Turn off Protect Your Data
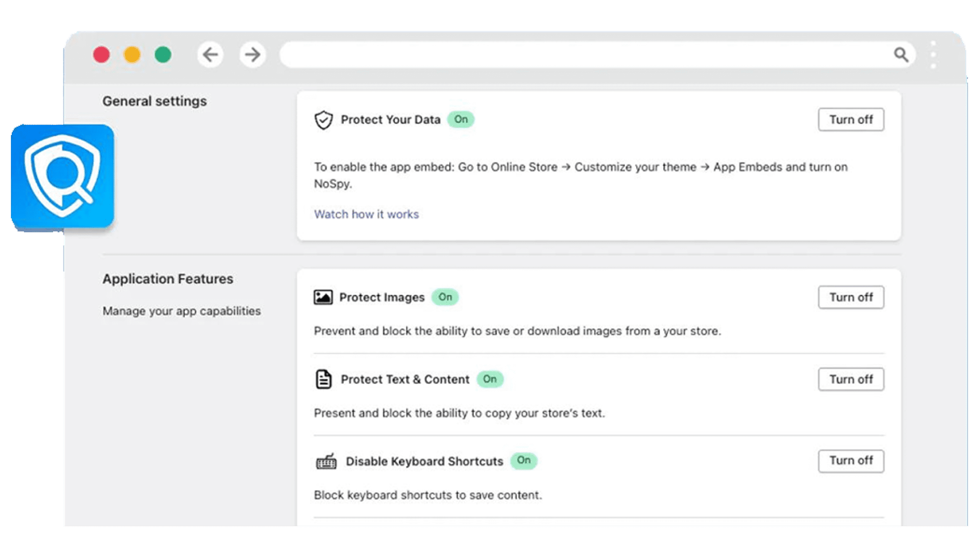The width and height of the screenshot is (980, 539). click(851, 119)
